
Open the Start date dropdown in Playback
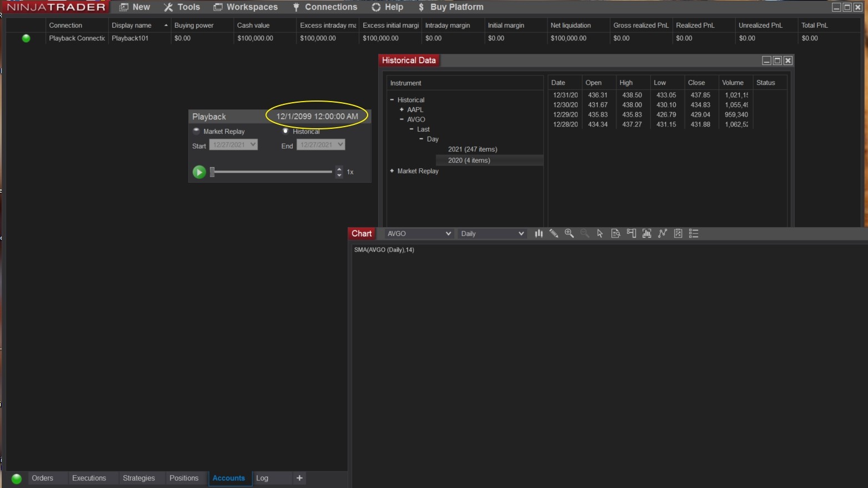click(233, 145)
